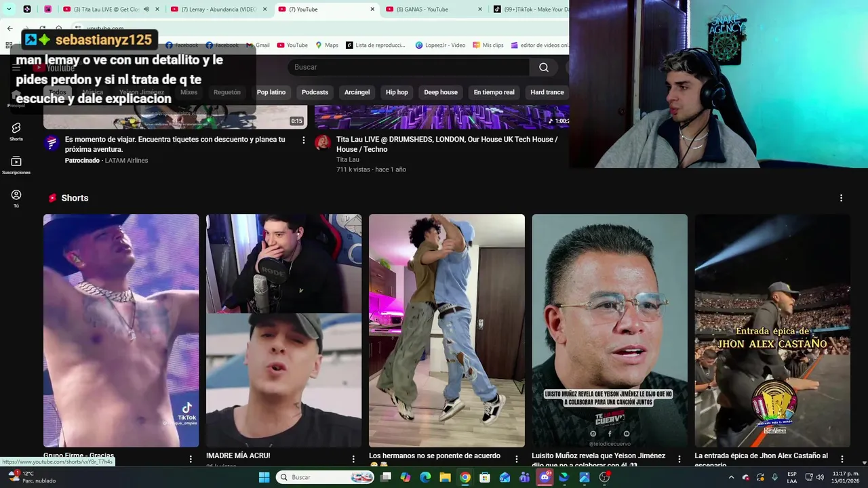Filter by En tiempo real chip
Image resolution: width=868 pixels, height=488 pixels.
click(x=494, y=92)
